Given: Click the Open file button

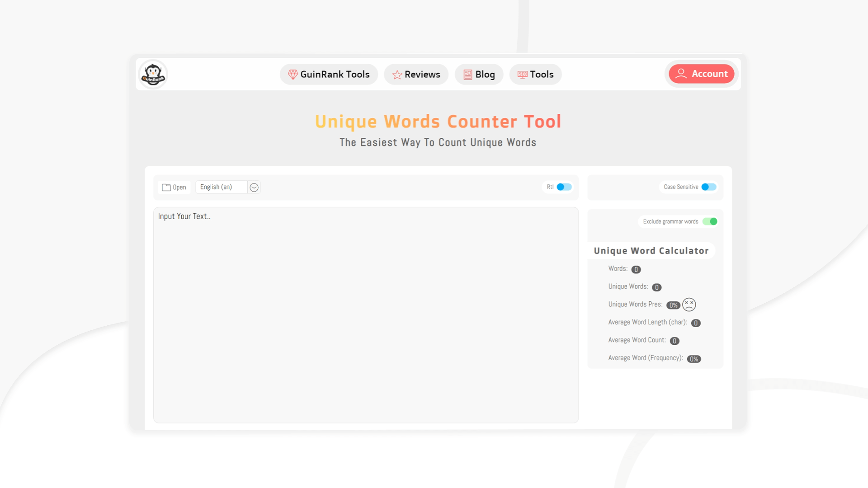Looking at the screenshot, I should click(174, 187).
